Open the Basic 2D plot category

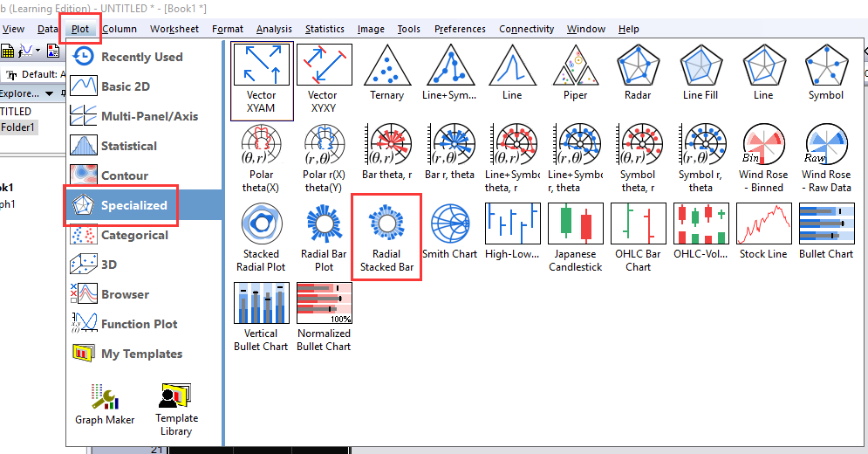coord(144,86)
